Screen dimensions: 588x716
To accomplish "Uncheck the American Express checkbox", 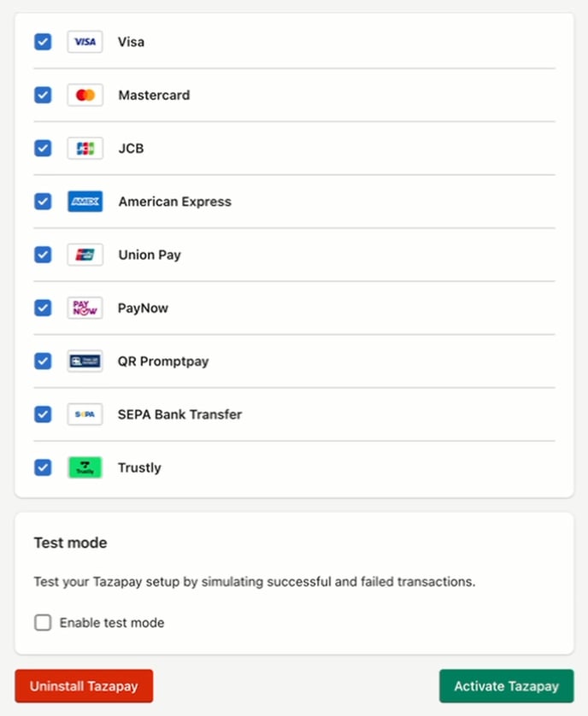I will click(43, 202).
